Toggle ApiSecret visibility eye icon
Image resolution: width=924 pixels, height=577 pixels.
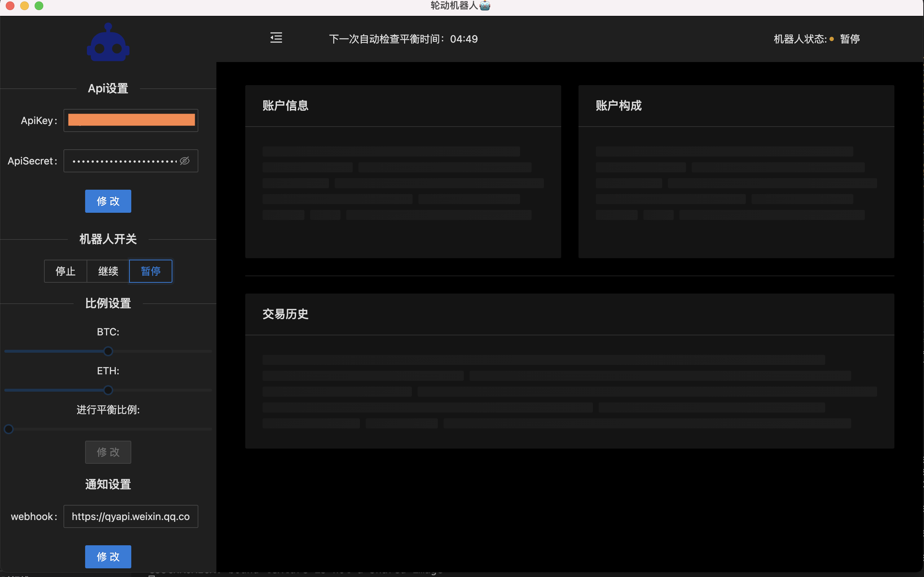(185, 161)
